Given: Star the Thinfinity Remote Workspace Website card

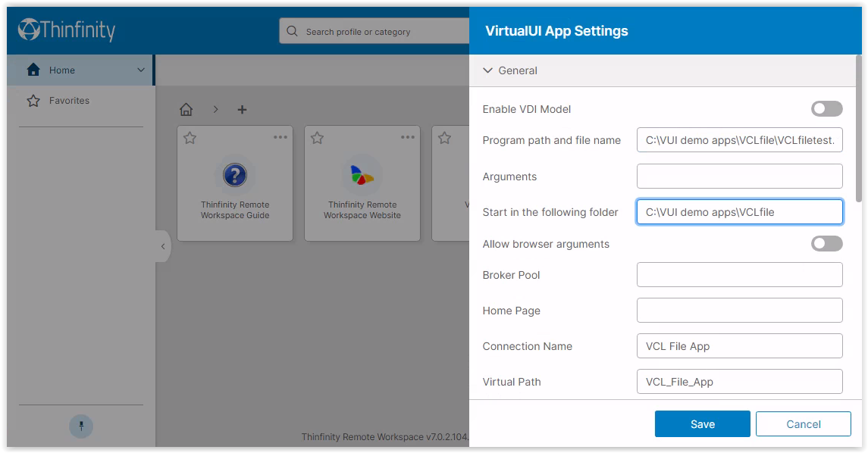Looking at the screenshot, I should [317, 139].
